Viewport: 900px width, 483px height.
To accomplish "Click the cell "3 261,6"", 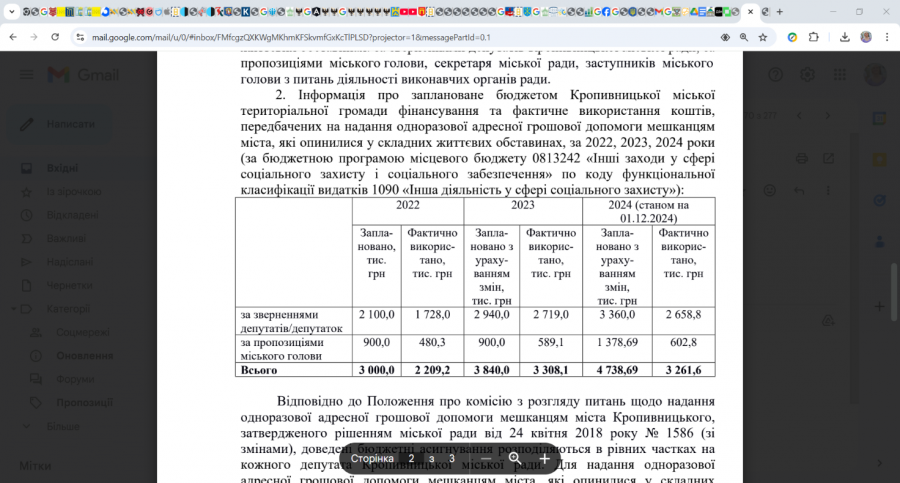I will coord(683,370).
